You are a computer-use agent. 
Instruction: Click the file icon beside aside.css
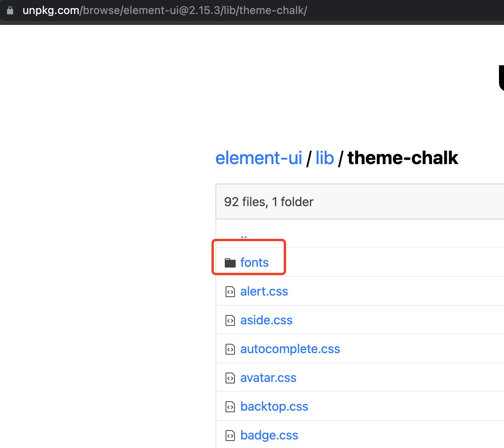click(x=230, y=320)
